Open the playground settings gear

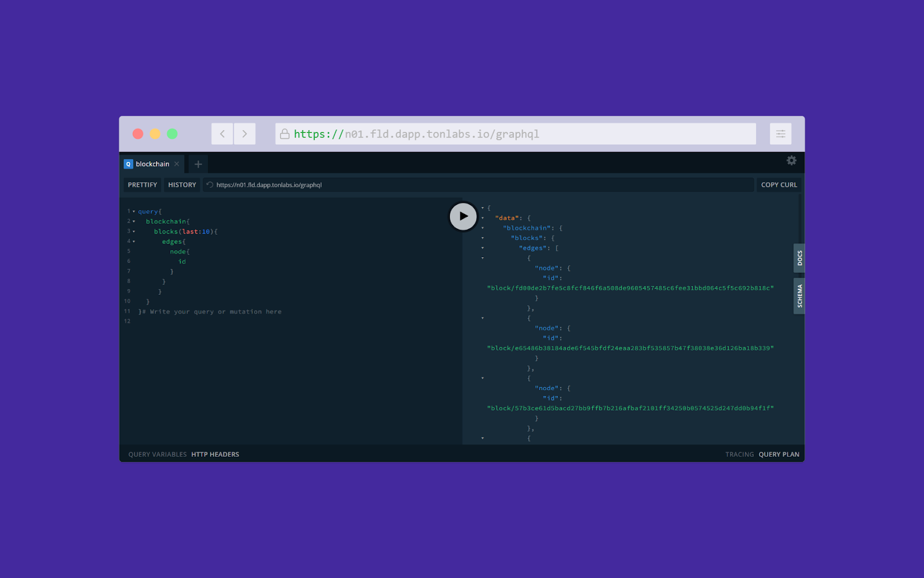[791, 161]
